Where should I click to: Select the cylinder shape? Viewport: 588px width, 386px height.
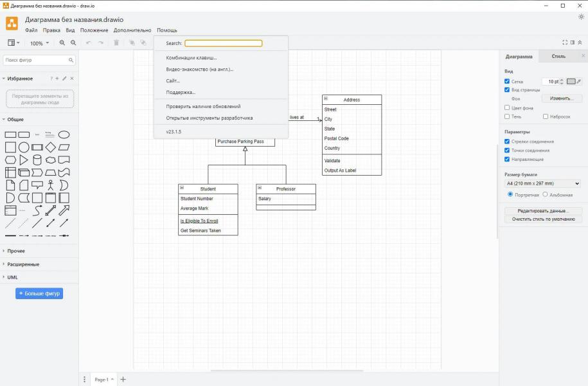(37, 160)
